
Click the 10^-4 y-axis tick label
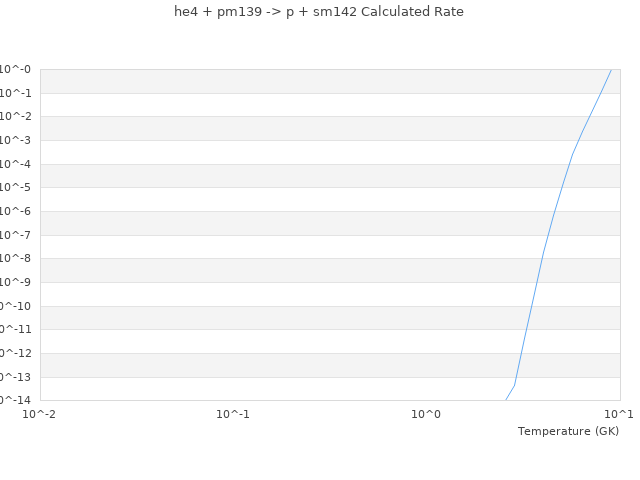[x=16, y=164]
